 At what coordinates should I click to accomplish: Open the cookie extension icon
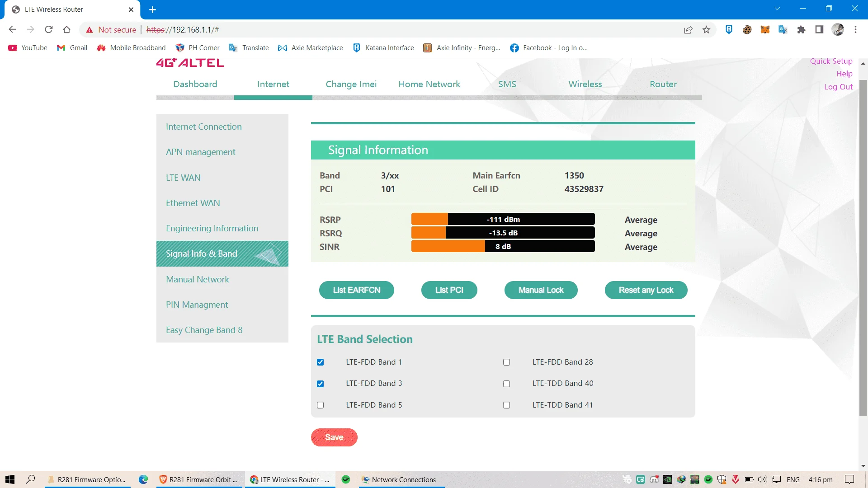[x=747, y=29]
